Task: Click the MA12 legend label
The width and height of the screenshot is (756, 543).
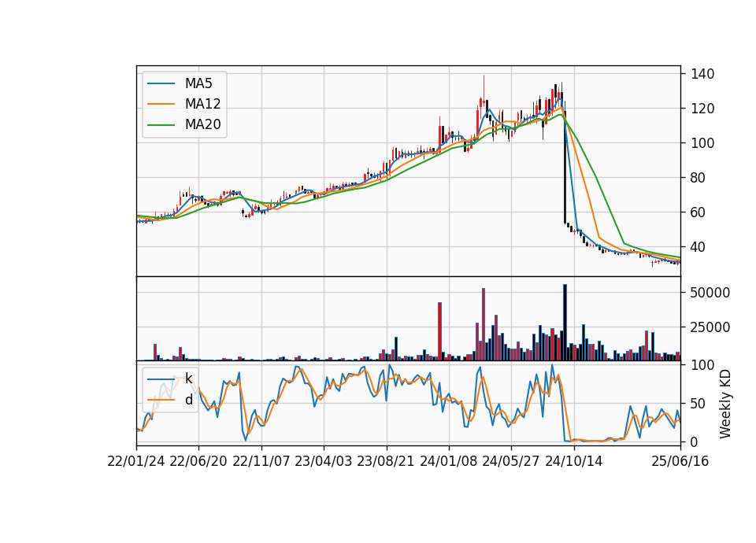Action: 202,104
